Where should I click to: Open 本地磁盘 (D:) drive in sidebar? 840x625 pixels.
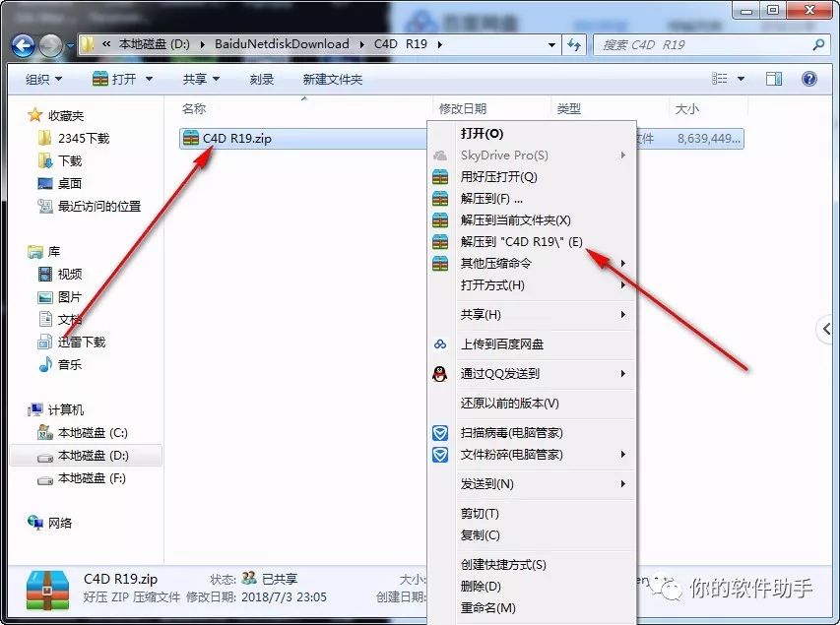click(x=86, y=456)
